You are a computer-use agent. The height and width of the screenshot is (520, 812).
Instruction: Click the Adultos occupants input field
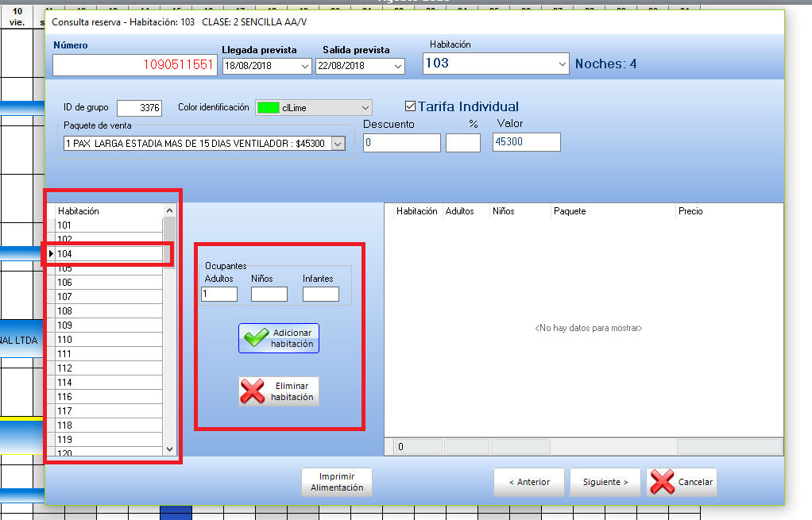(219, 295)
